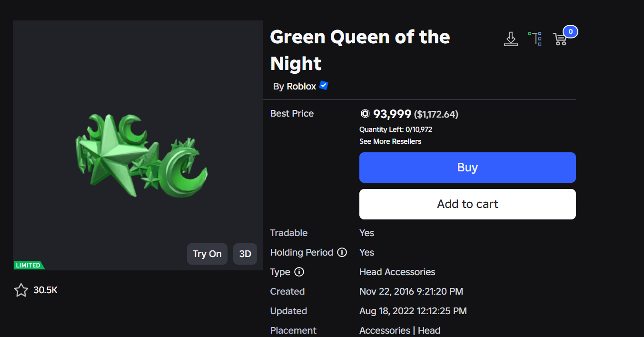
Task: Click the download icon near the title
Action: [x=511, y=39]
